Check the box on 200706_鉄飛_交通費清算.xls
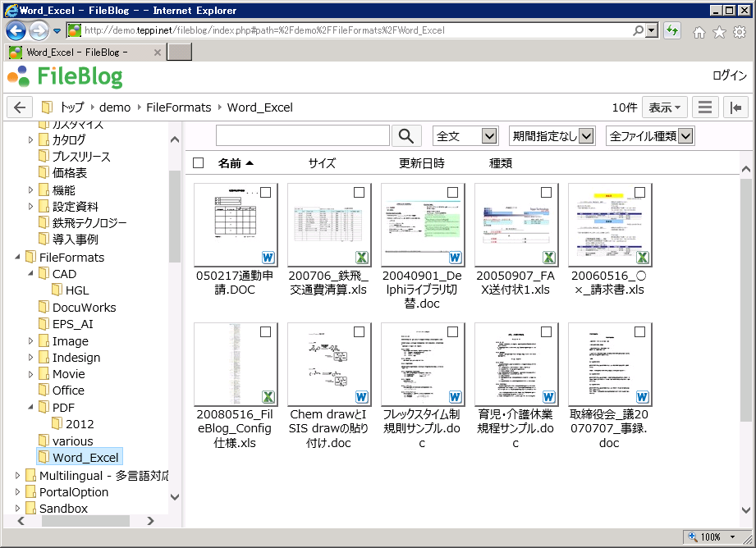756x548 pixels. (360, 192)
